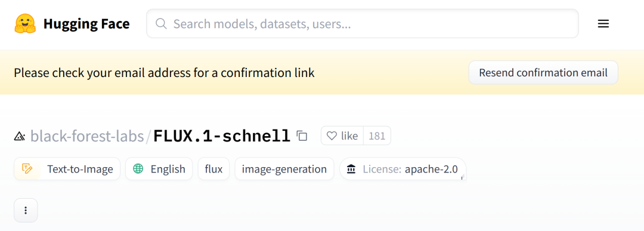
Task: Click the Text-to-Image tag icon
Action: point(27,168)
